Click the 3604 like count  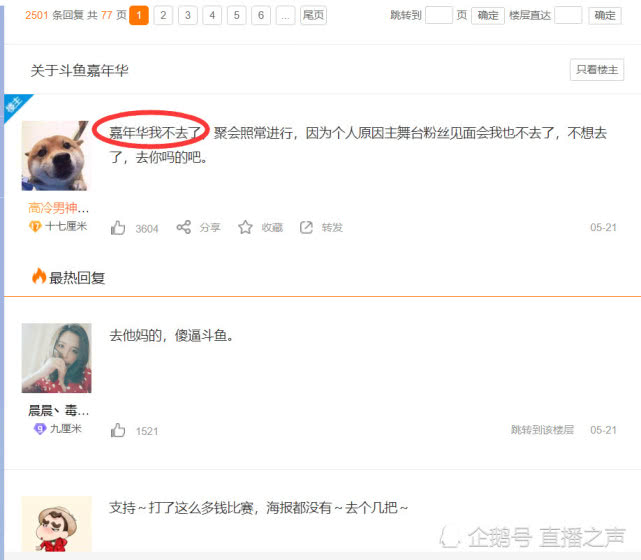147,228
